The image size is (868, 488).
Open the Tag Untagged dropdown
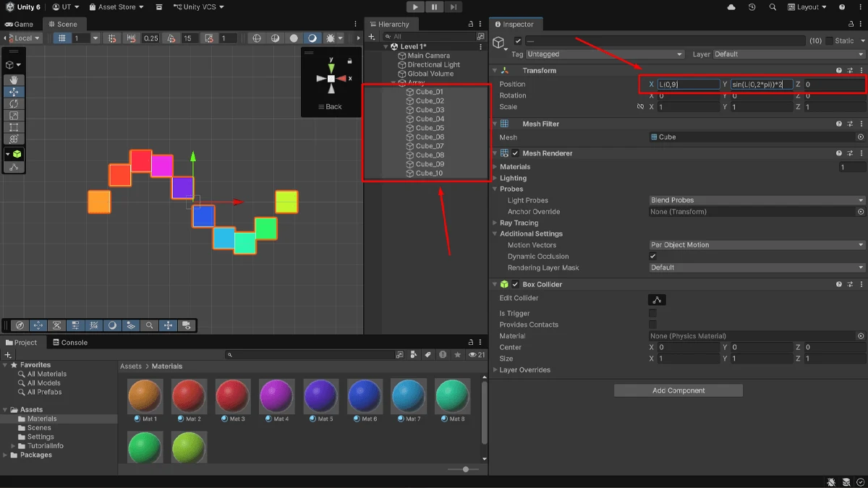[605, 54]
